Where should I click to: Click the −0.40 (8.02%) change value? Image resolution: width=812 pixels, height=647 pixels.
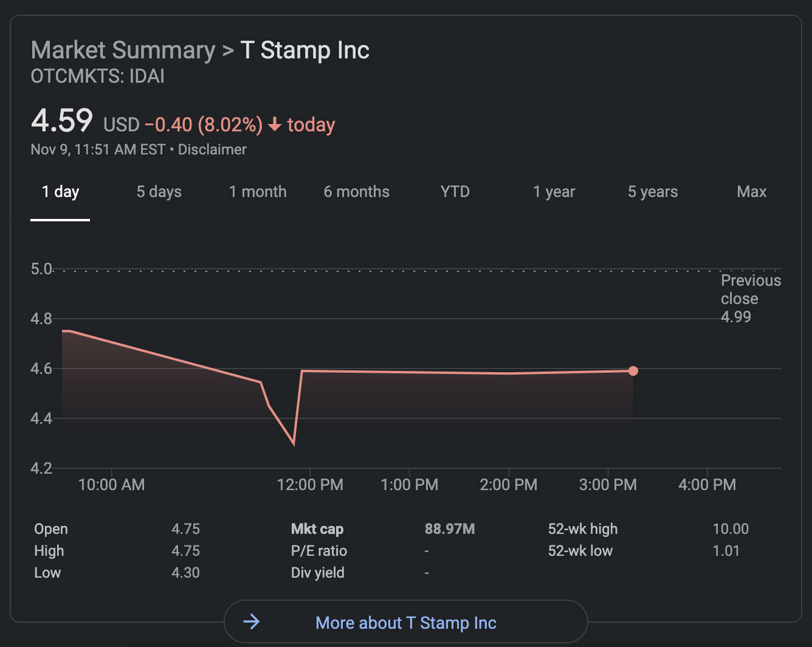(x=204, y=125)
